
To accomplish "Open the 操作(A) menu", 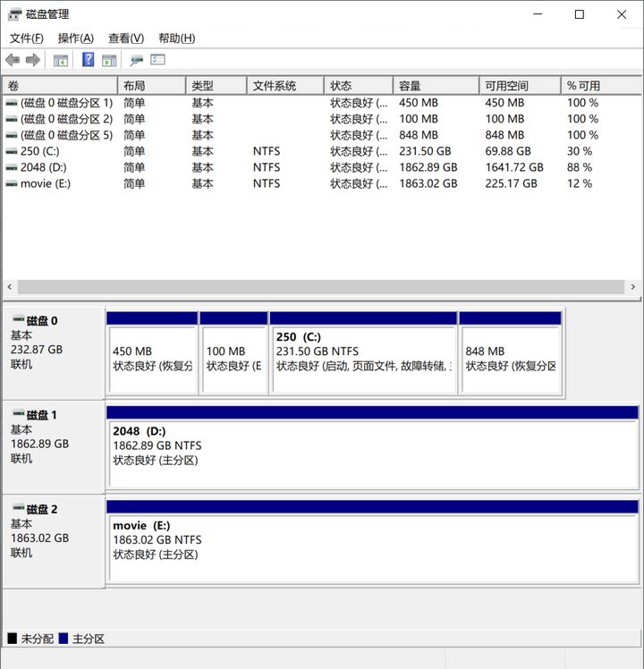I will (76, 38).
